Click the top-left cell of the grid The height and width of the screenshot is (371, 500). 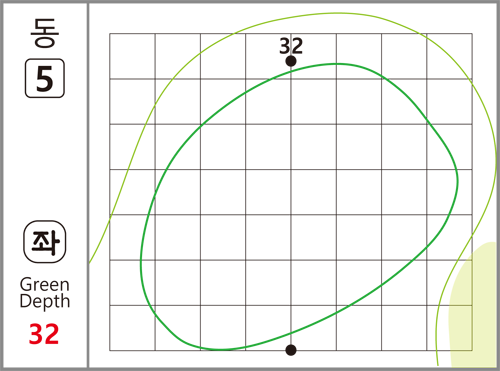[x=132, y=56]
